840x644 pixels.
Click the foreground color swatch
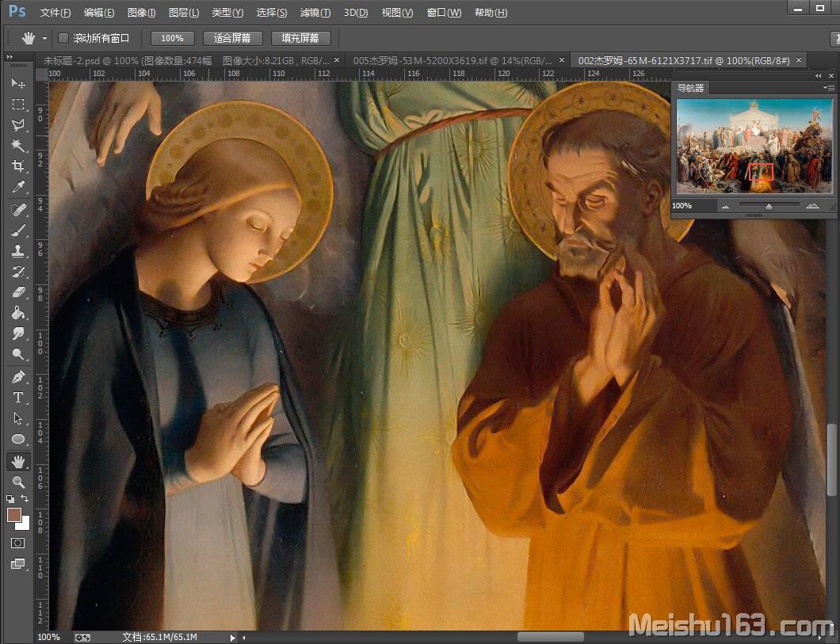(x=13, y=515)
